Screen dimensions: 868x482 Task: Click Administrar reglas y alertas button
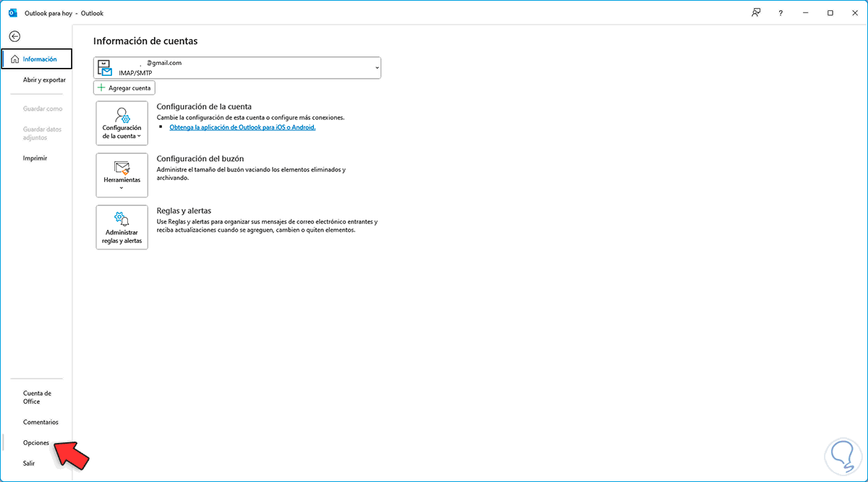(122, 227)
